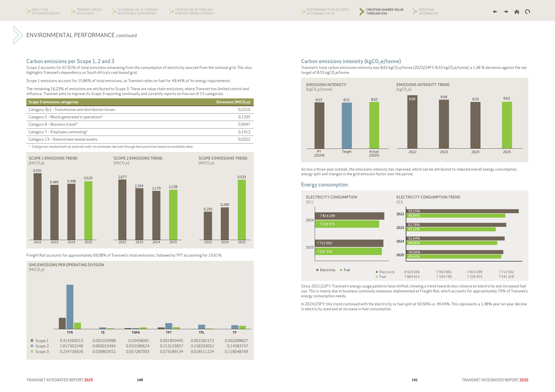Click the '7 541 318' fuel bar for 2025
555x392 pixels.
tap(348, 251)
